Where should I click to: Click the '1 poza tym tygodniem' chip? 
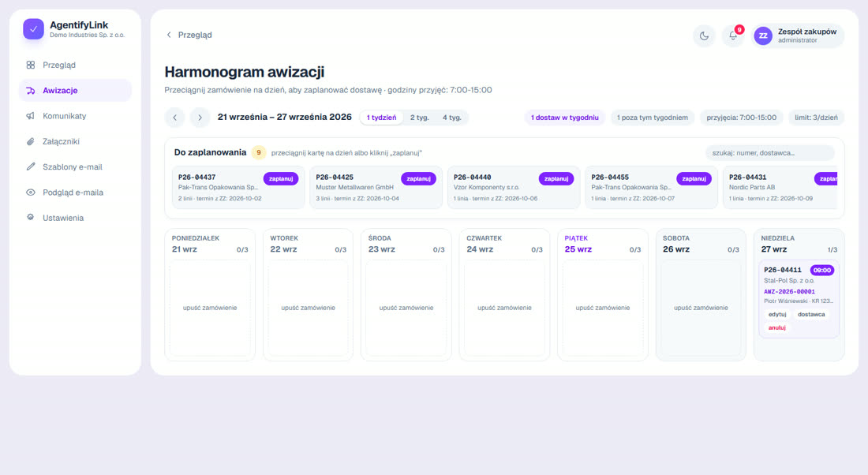(653, 118)
